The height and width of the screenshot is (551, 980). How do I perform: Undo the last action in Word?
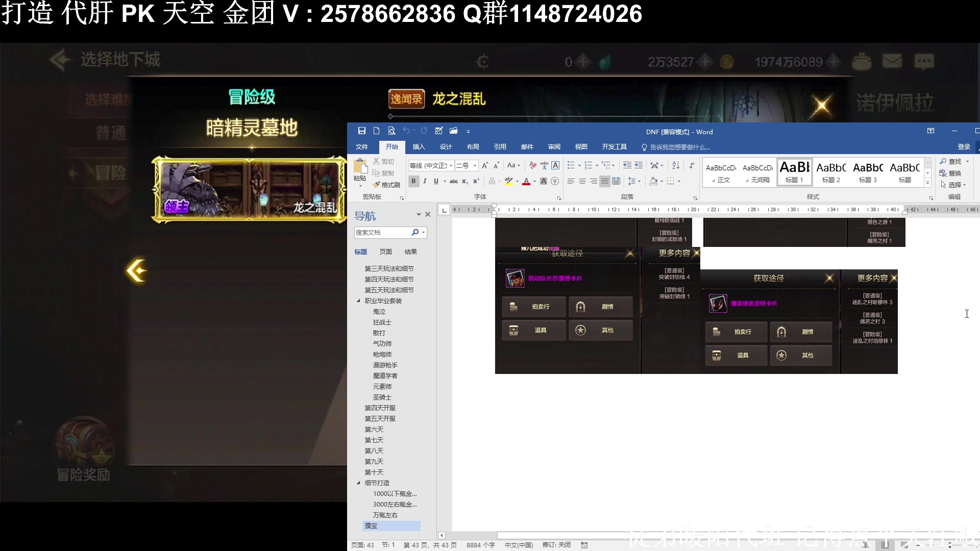pos(406,131)
